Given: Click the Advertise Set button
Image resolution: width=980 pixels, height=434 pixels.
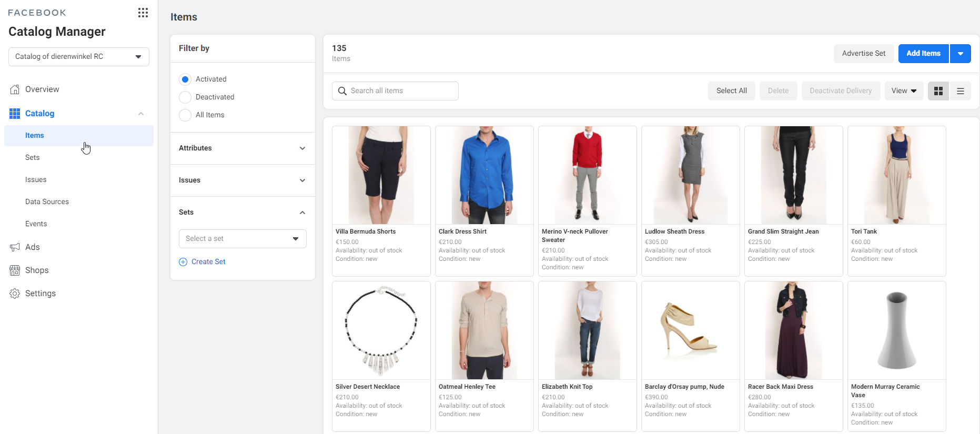Looking at the screenshot, I should tap(864, 54).
